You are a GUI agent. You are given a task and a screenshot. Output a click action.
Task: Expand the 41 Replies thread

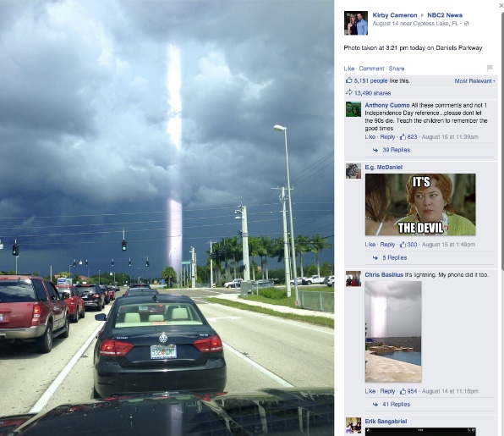(396, 405)
